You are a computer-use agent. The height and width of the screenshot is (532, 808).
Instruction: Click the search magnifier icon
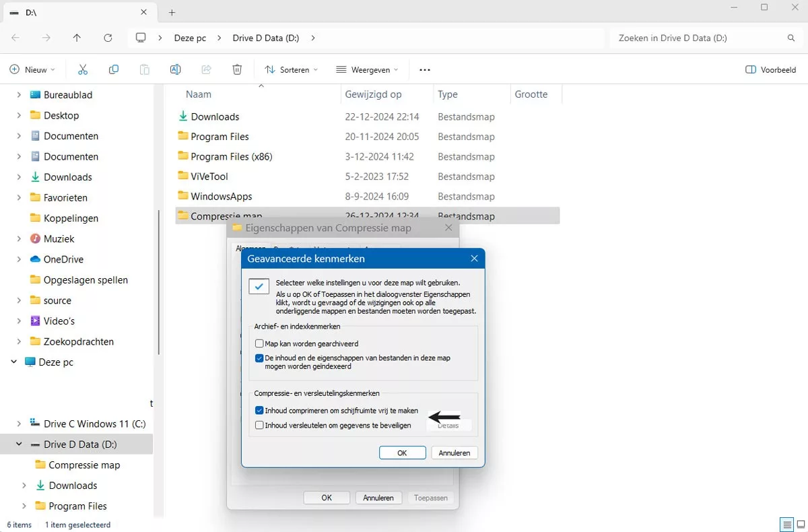(791, 38)
